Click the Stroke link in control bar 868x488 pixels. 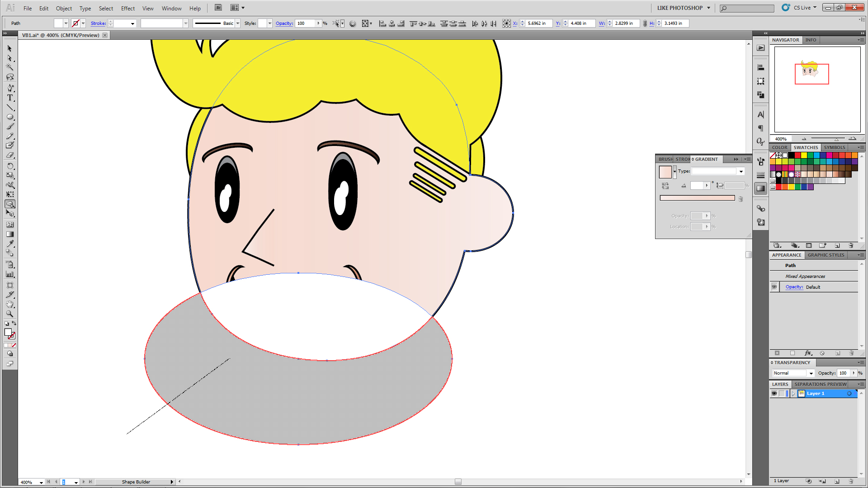click(x=98, y=23)
